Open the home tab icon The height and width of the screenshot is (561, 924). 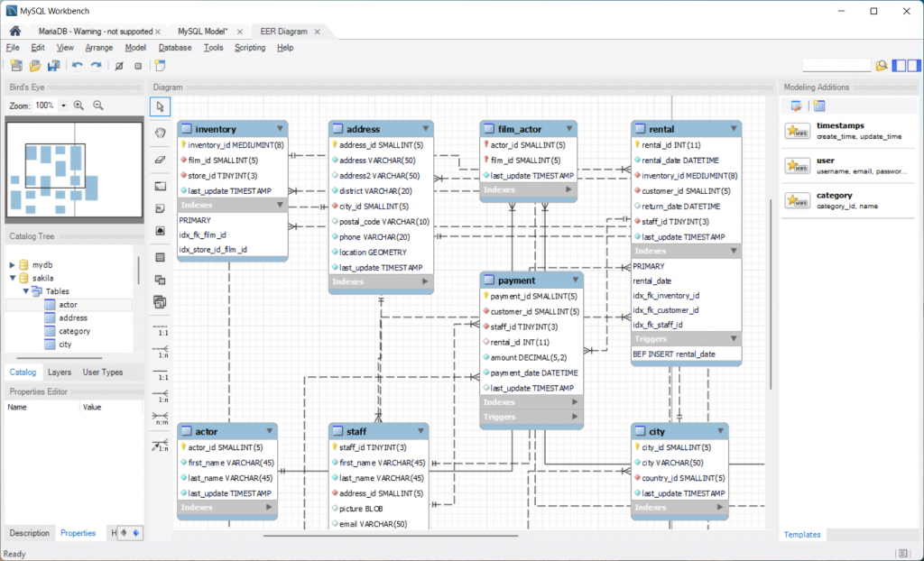pos(15,32)
